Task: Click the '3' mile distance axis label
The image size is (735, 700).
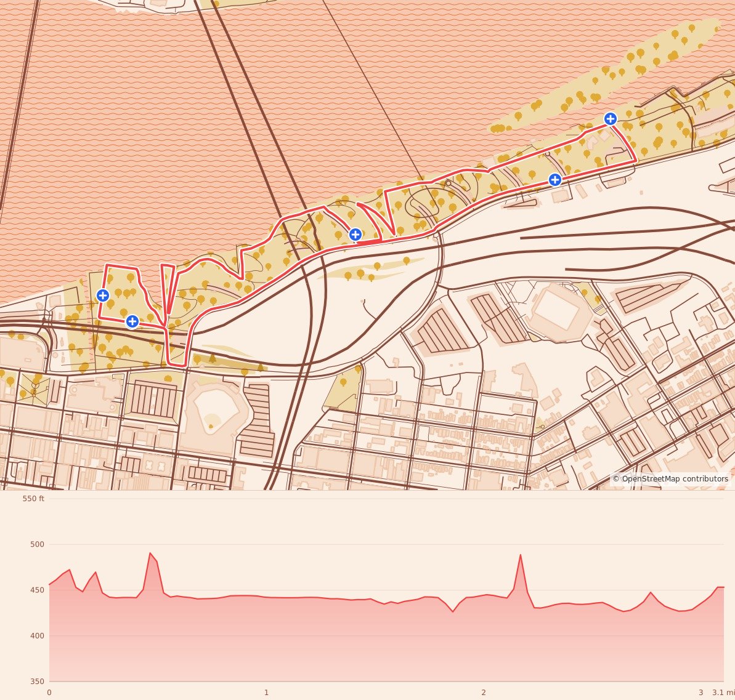Action: click(700, 693)
